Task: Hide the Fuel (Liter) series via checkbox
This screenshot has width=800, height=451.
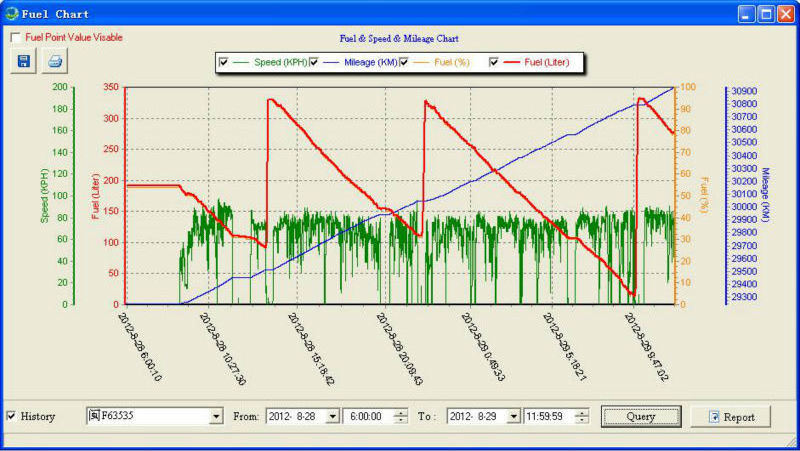Action: (x=494, y=62)
